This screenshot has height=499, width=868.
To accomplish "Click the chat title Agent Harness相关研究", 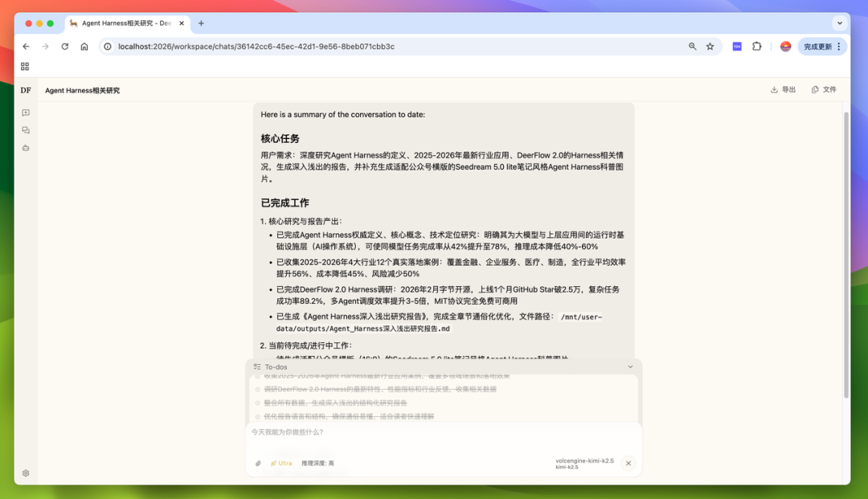I will point(83,90).
